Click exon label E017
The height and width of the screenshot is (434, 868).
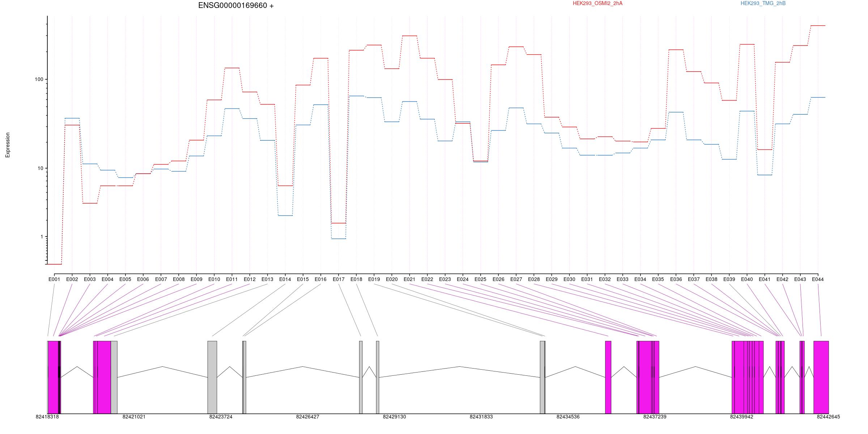click(339, 279)
